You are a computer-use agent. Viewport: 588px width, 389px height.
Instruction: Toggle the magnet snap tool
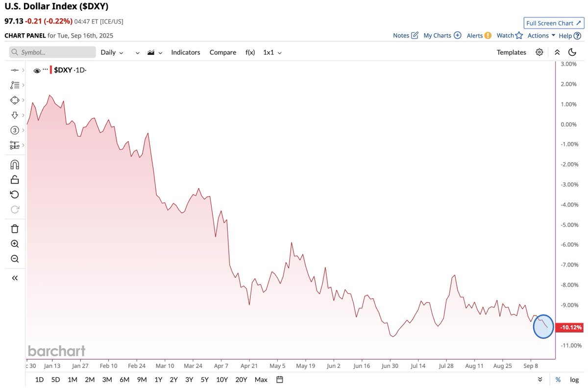pos(15,165)
